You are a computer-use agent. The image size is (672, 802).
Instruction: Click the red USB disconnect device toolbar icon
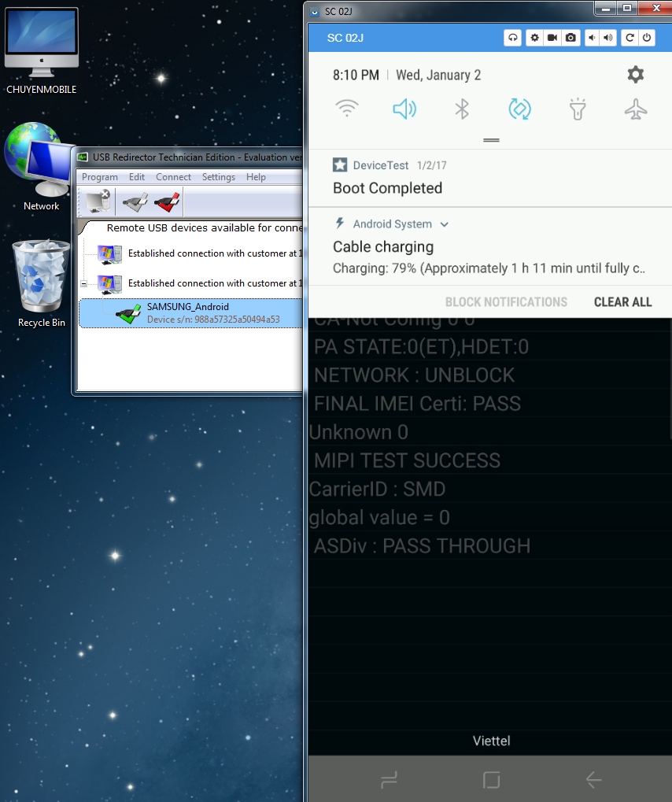[x=168, y=201]
